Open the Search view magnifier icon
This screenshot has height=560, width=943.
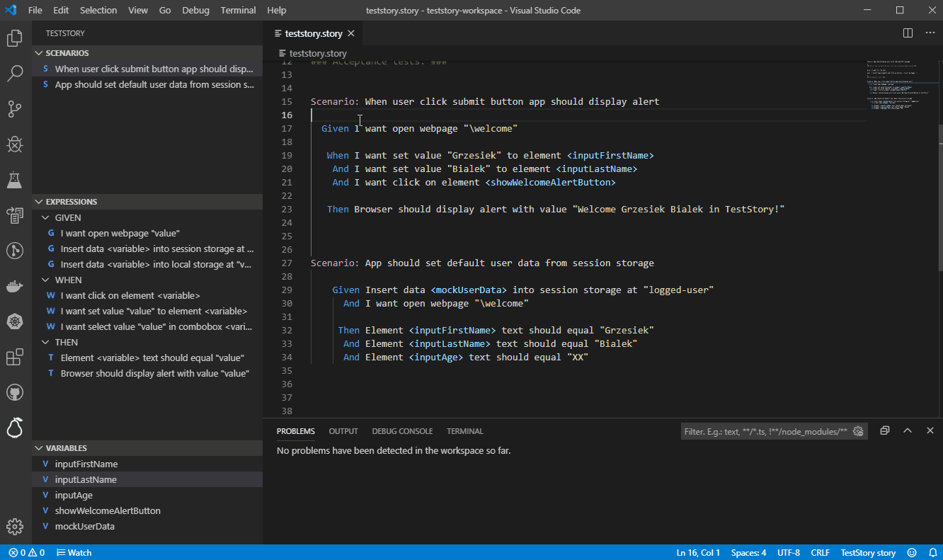14,73
